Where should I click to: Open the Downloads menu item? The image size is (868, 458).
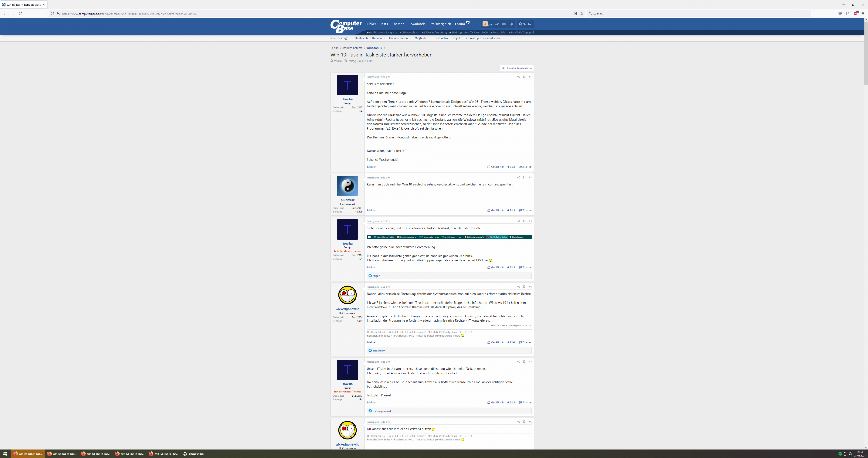[417, 24]
